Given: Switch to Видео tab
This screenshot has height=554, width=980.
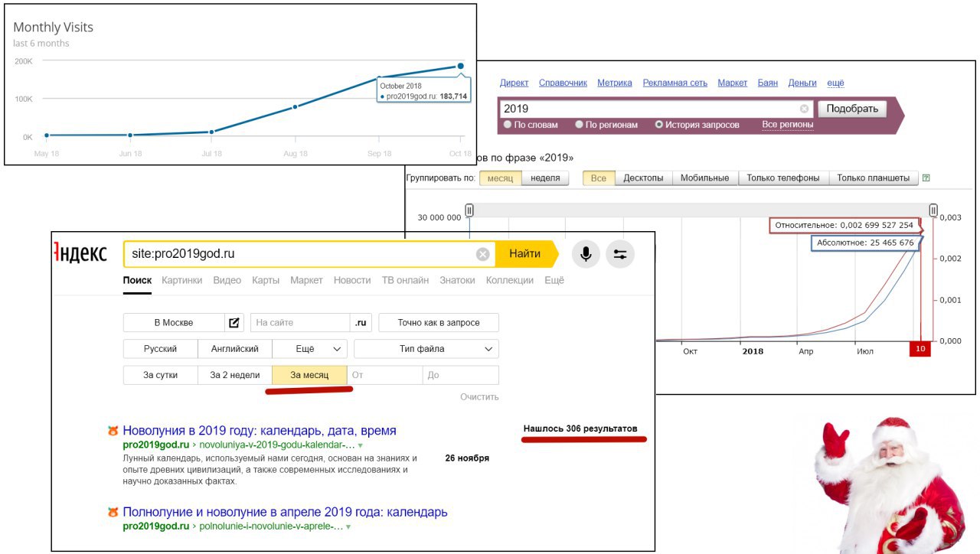Looking at the screenshot, I should (x=227, y=280).
